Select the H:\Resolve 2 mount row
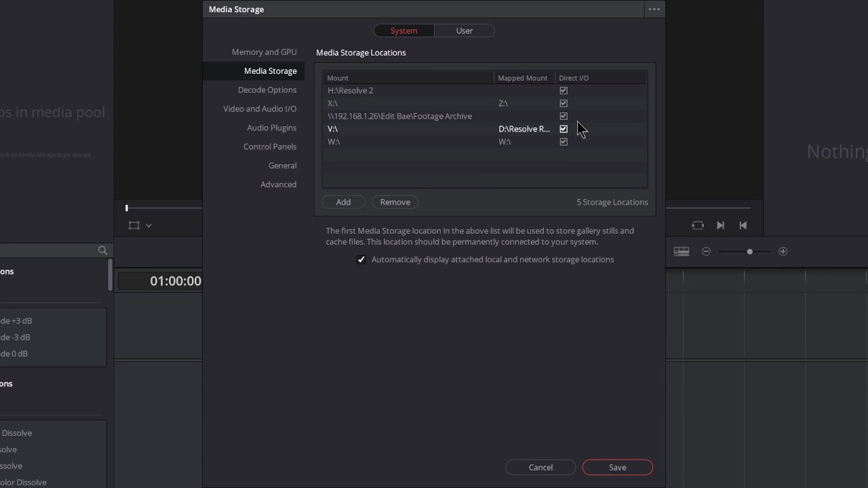Screen dimensions: 868x488 (x=485, y=91)
